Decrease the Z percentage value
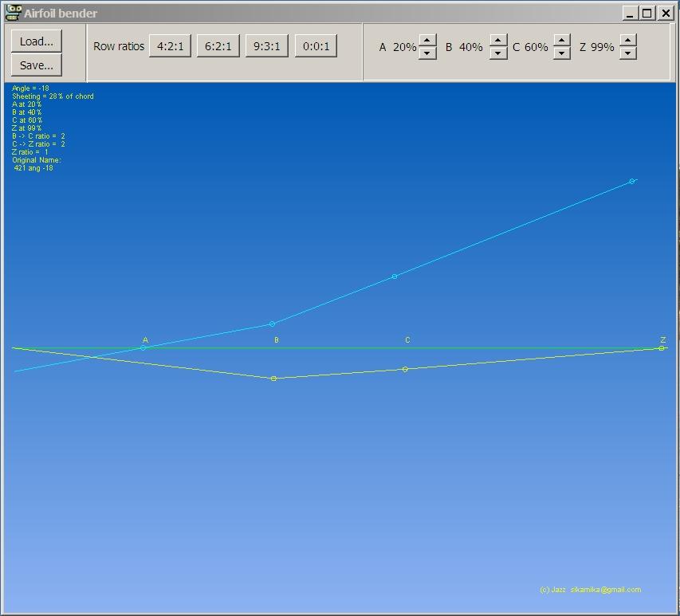The image size is (680, 616). point(628,53)
